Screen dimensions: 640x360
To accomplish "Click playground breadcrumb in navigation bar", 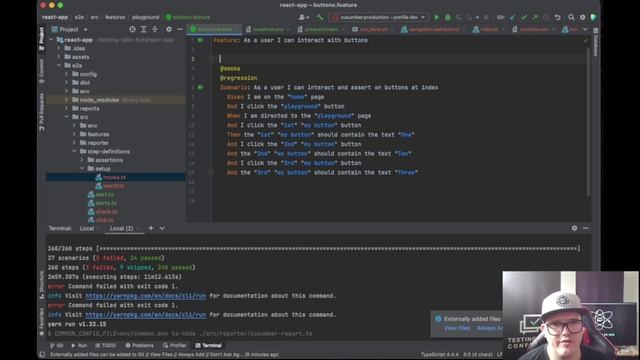I will click(x=145, y=17).
